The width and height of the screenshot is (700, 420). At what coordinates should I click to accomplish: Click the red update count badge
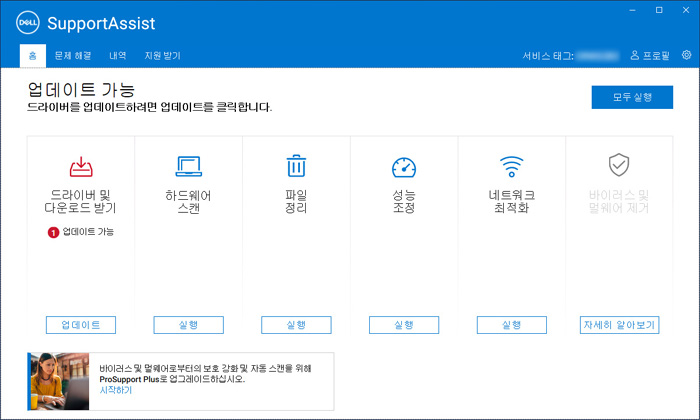coord(53,232)
